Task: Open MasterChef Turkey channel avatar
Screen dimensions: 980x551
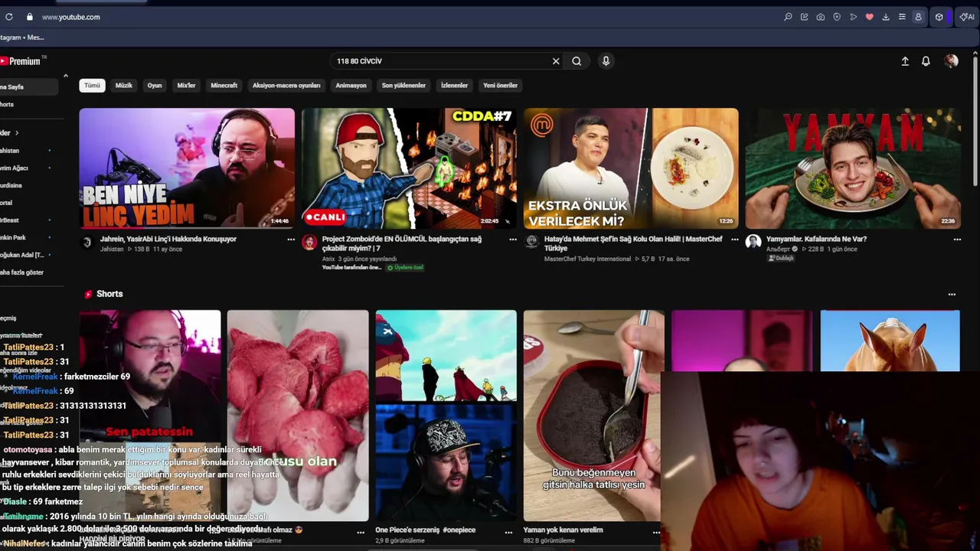Action: click(531, 243)
